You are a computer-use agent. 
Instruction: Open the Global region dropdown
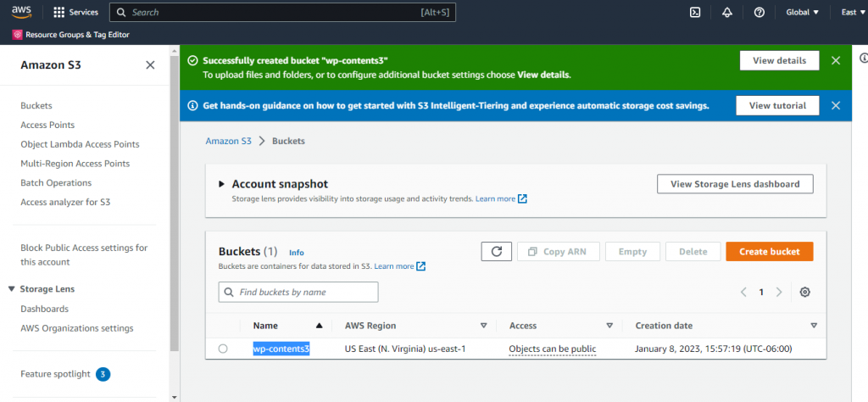click(802, 12)
